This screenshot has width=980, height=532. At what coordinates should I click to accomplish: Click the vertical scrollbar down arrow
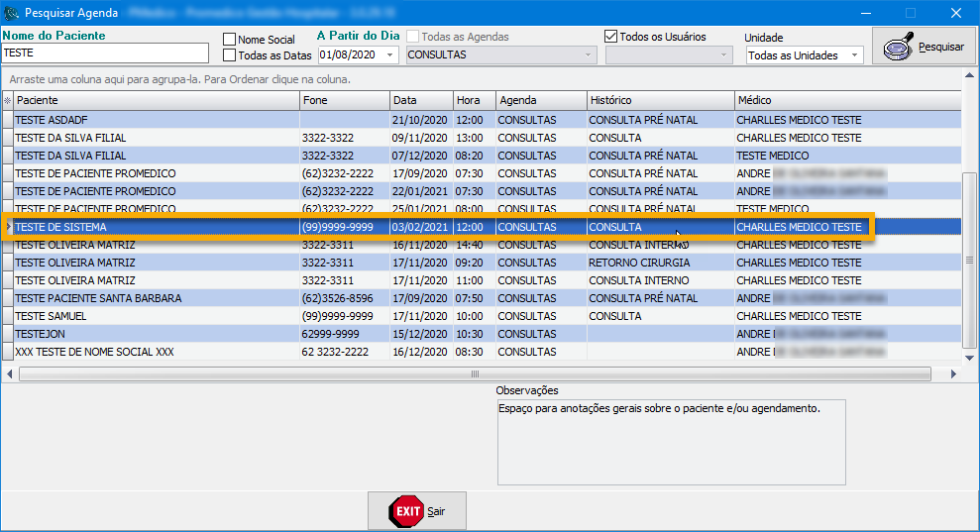pos(970,359)
